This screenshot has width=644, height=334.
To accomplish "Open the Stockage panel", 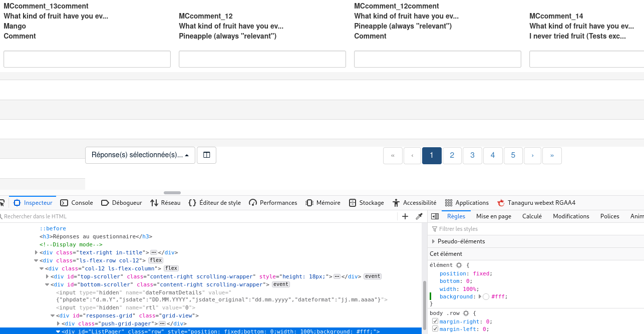I will click(x=366, y=203).
